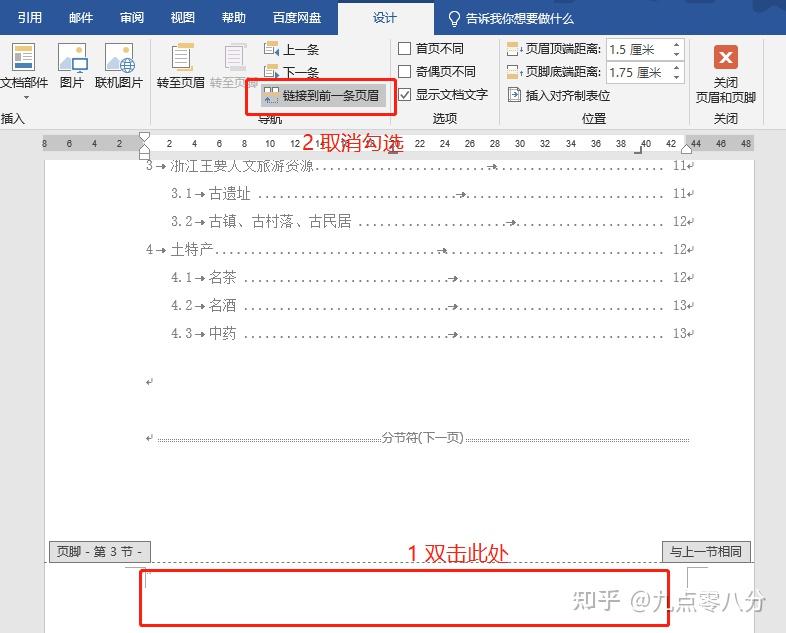Go to header with 转至页眉
This screenshot has width=786, height=633.
pos(180,66)
